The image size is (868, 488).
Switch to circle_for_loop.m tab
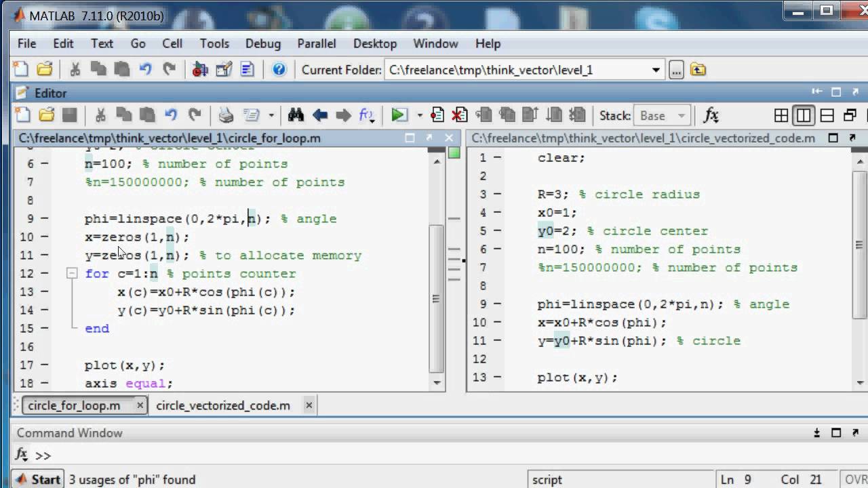(75, 405)
